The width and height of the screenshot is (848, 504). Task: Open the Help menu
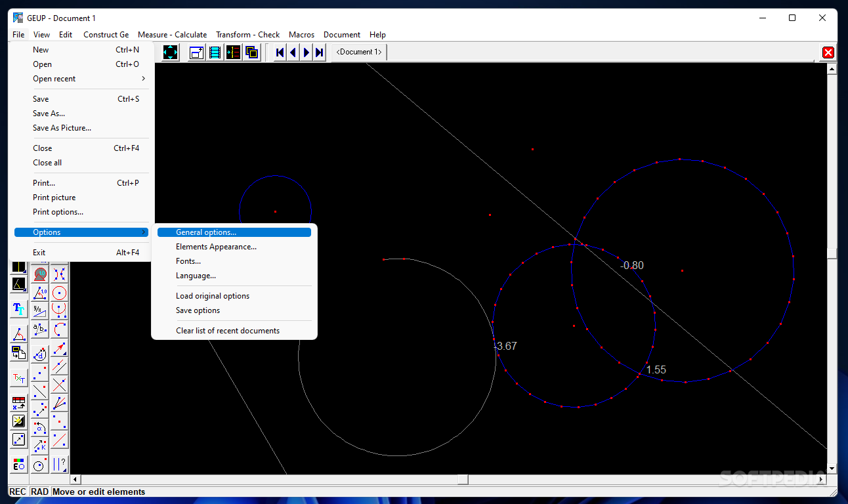[377, 35]
